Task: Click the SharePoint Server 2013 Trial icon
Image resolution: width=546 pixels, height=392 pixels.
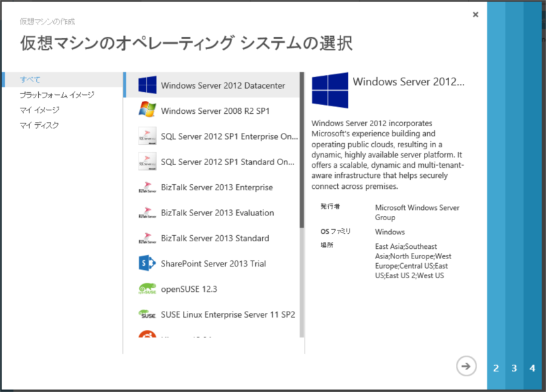Action: 147,263
